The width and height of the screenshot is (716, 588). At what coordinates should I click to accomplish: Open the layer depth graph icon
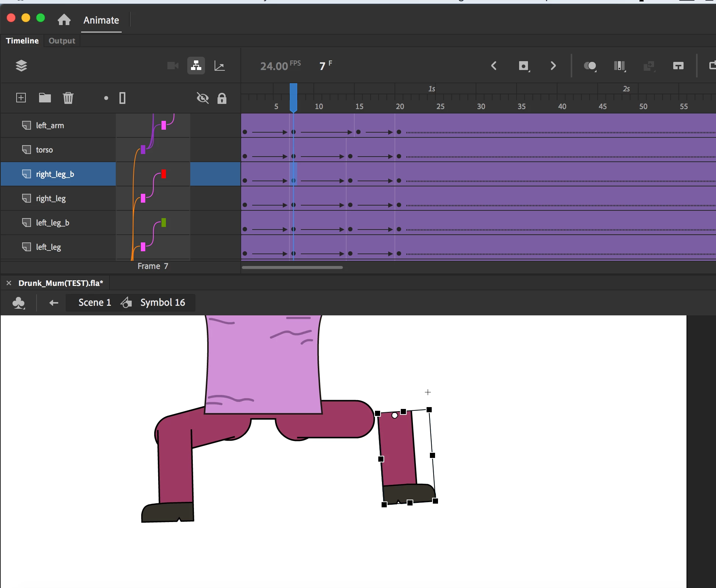pyautogui.click(x=220, y=66)
